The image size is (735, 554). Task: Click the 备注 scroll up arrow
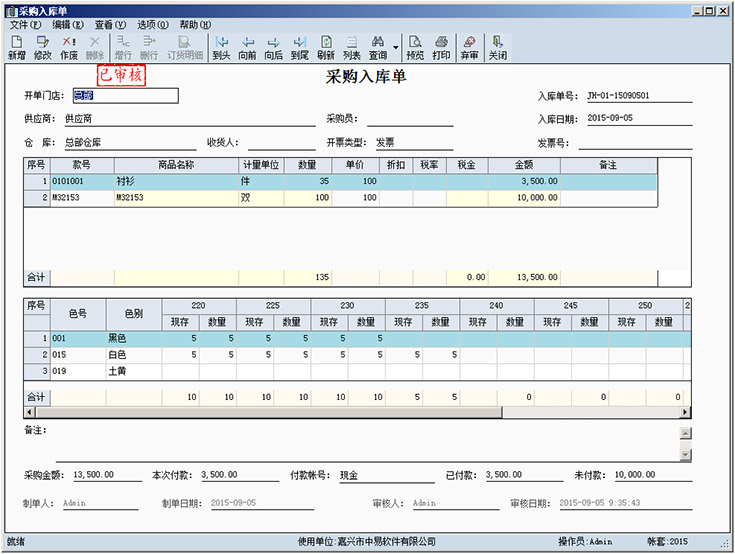pos(685,433)
